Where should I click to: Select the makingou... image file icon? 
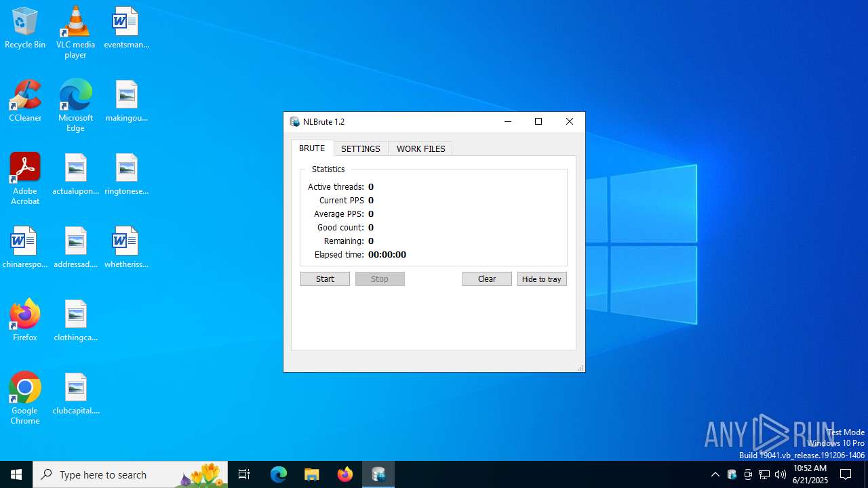126,101
